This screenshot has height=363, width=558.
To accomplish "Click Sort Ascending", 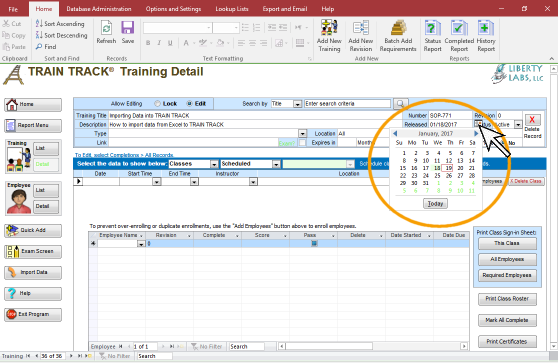I will point(60,24).
